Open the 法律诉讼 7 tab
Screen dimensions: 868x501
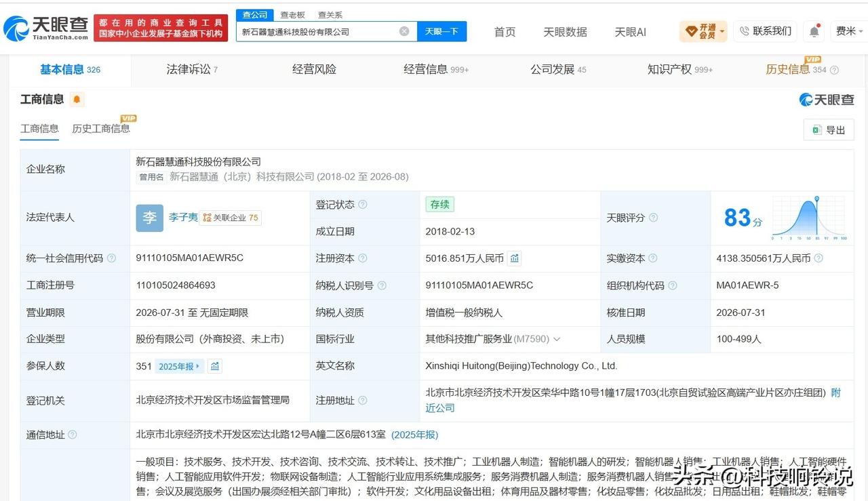click(x=192, y=70)
